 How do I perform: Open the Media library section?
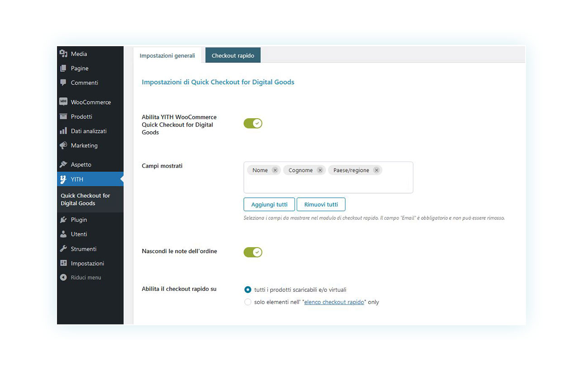tap(79, 53)
